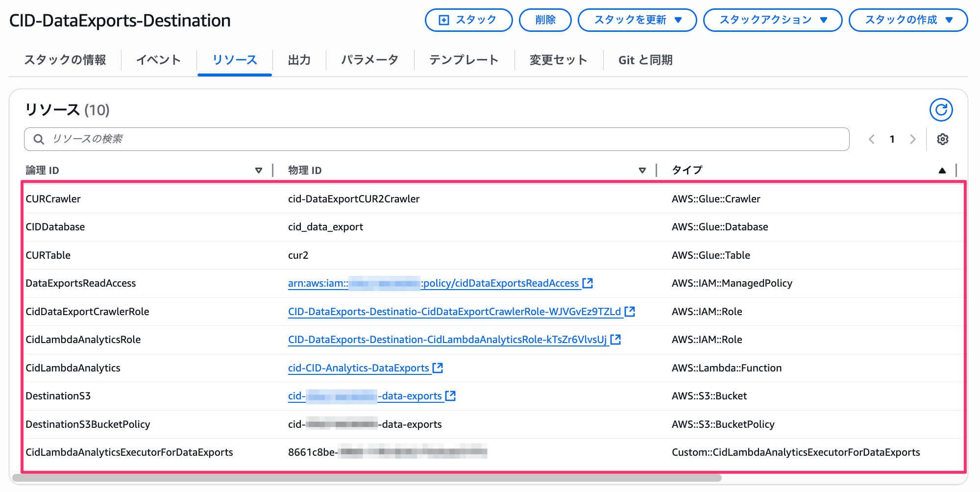Screen dimensions: 980x492
Task: Open スタックを更新 dropdown
Action: click(637, 20)
